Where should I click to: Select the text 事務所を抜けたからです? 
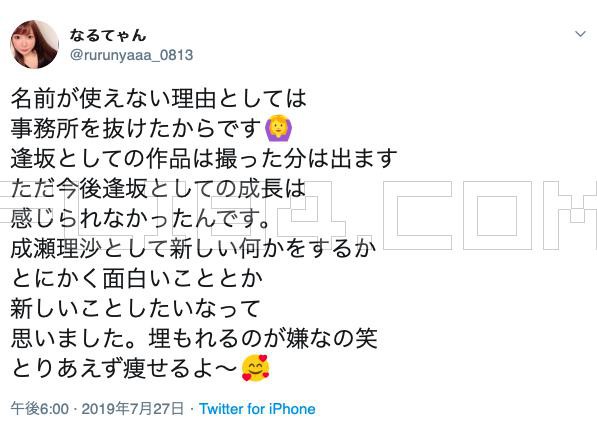(x=136, y=129)
